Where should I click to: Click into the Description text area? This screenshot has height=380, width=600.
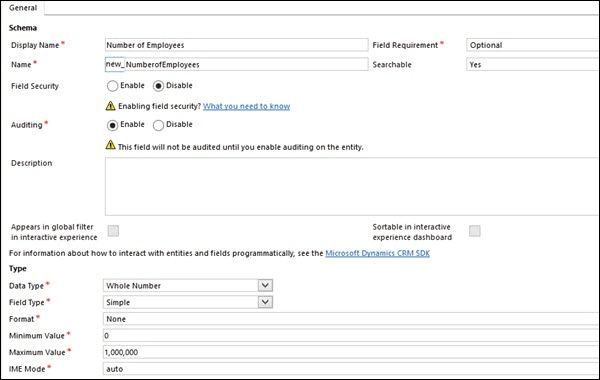click(x=352, y=186)
